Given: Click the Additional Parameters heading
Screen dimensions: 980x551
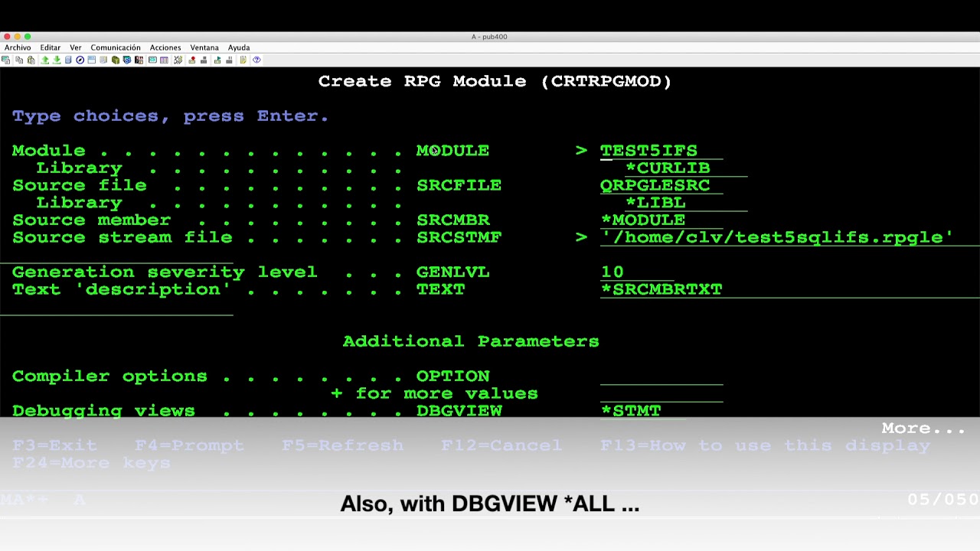Looking at the screenshot, I should tap(471, 341).
